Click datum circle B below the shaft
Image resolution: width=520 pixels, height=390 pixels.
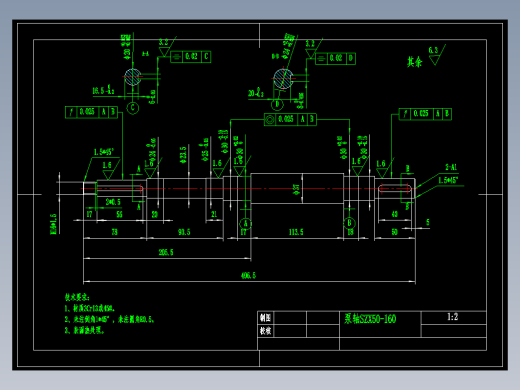pyautogui.click(x=349, y=223)
